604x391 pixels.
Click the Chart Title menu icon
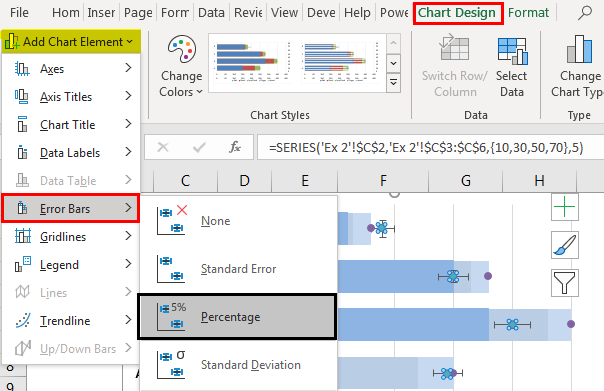pos(22,124)
